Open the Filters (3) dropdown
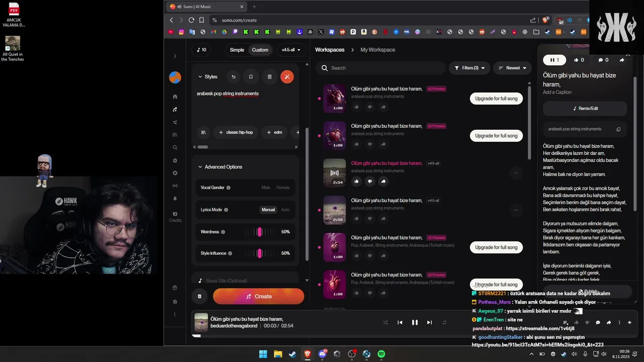Screen dimensions: 644x362 469,68
